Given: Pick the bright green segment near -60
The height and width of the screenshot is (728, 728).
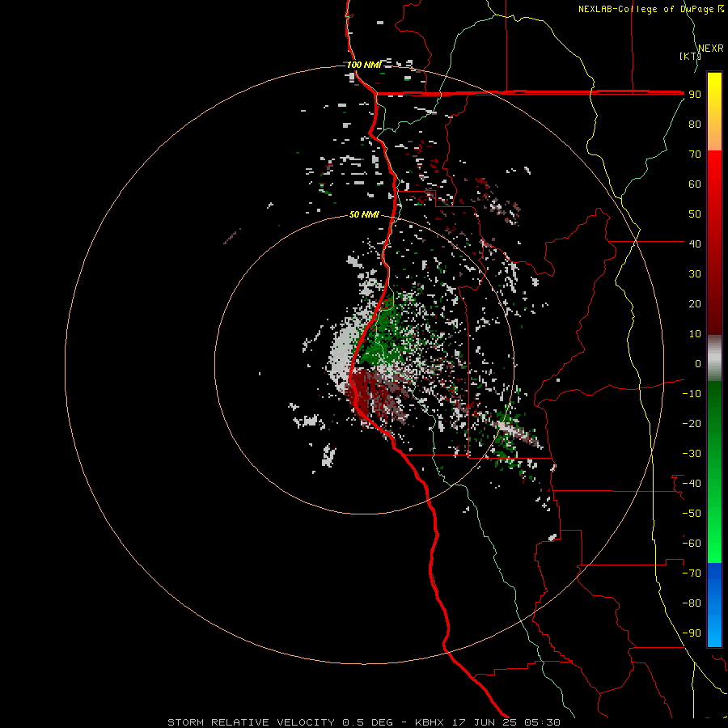Looking at the screenshot, I should 714,544.
